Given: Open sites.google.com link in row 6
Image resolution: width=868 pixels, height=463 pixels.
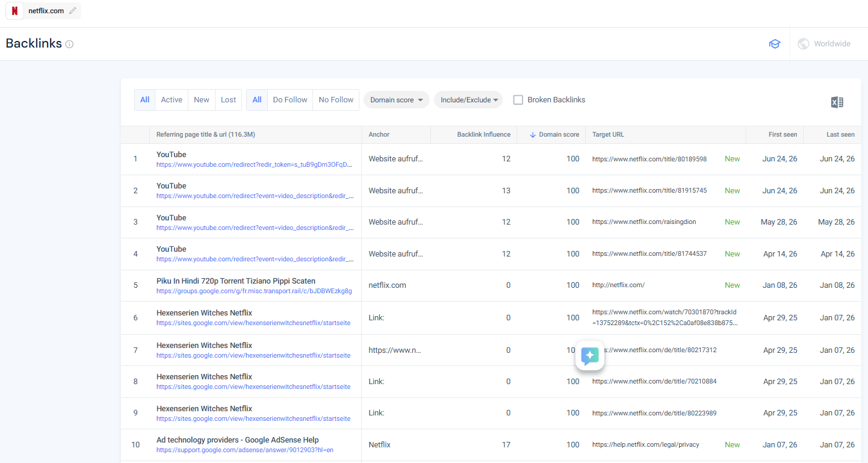Looking at the screenshot, I should click(253, 323).
